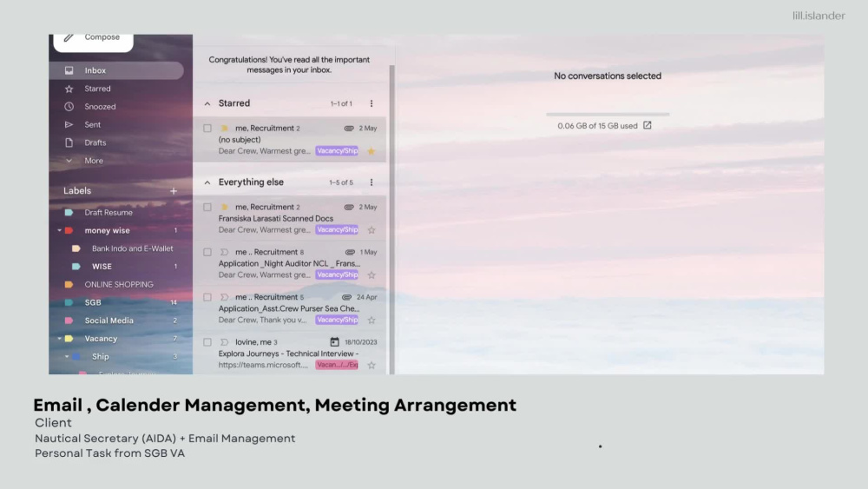Open the storage management link icon
The width and height of the screenshot is (868, 489).
(648, 125)
